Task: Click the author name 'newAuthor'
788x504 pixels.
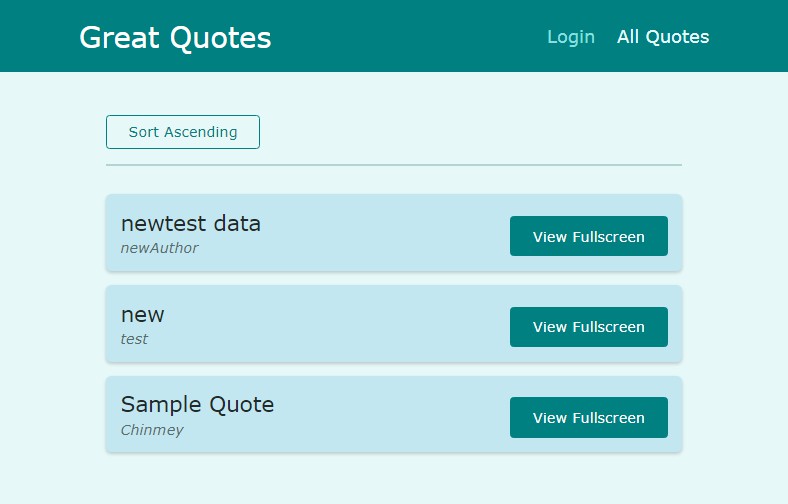Action: [x=159, y=248]
